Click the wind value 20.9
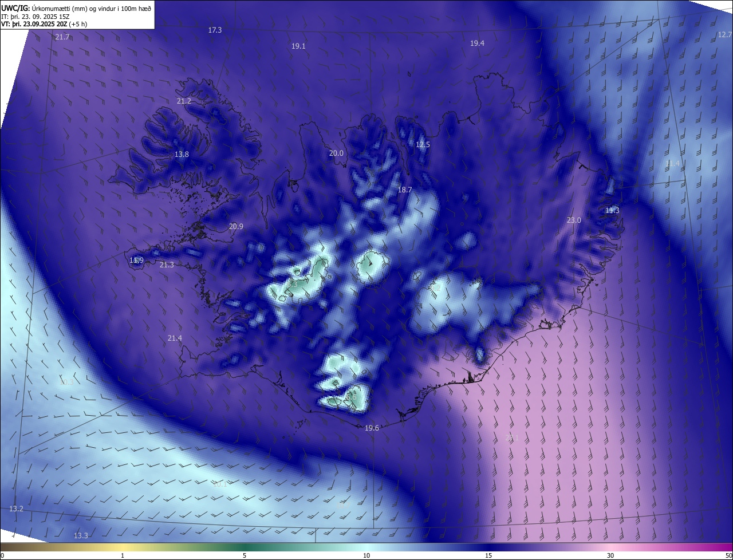This screenshot has height=560, width=733. point(236,226)
